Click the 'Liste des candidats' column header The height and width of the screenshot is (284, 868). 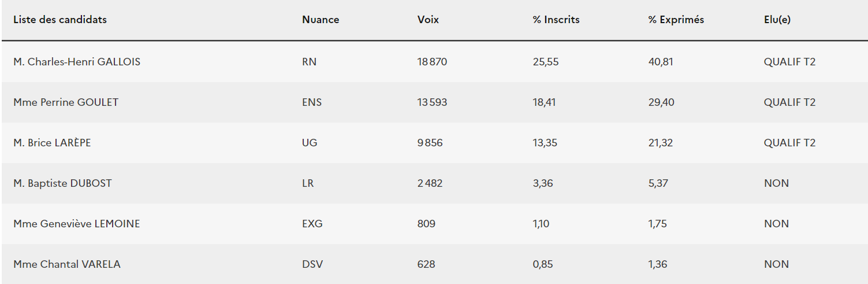click(x=60, y=20)
